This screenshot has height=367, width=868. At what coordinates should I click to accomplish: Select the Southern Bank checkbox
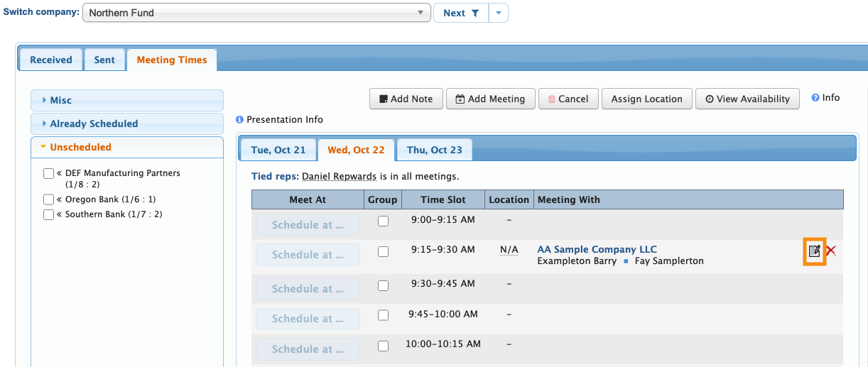click(48, 214)
